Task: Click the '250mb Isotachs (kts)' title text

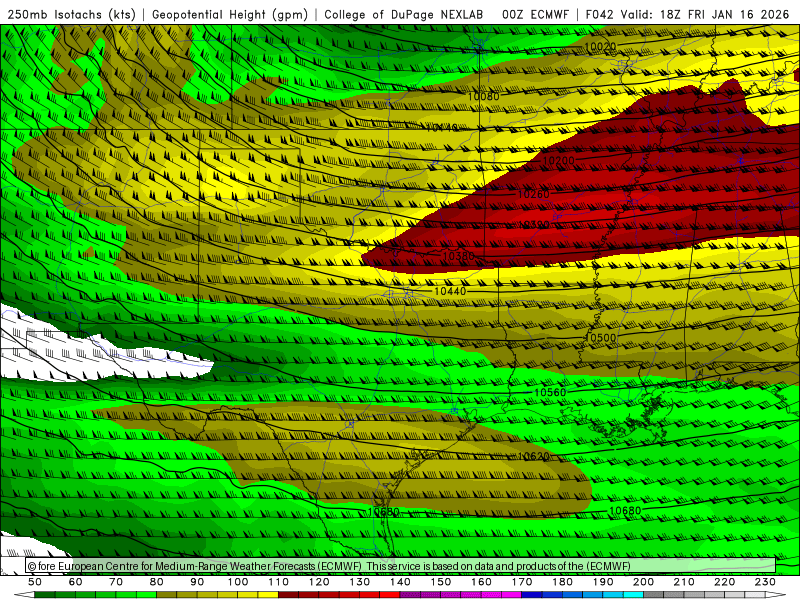Action: (71, 14)
